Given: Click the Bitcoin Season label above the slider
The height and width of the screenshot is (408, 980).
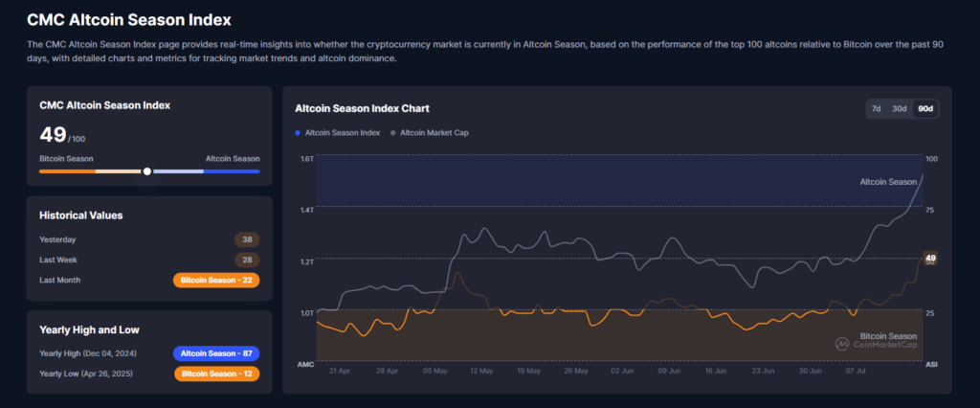Looking at the screenshot, I should pyautogui.click(x=66, y=159).
